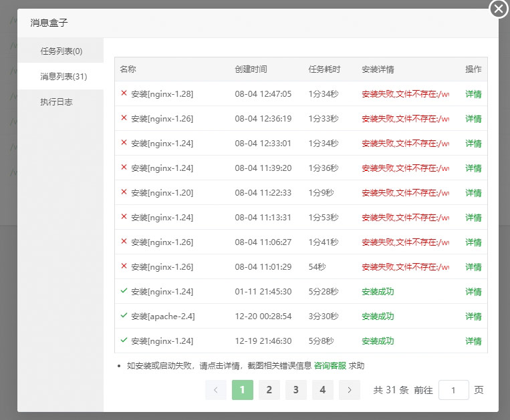
Task: Click 安装成功 status for apache-2.4
Action: (378, 317)
